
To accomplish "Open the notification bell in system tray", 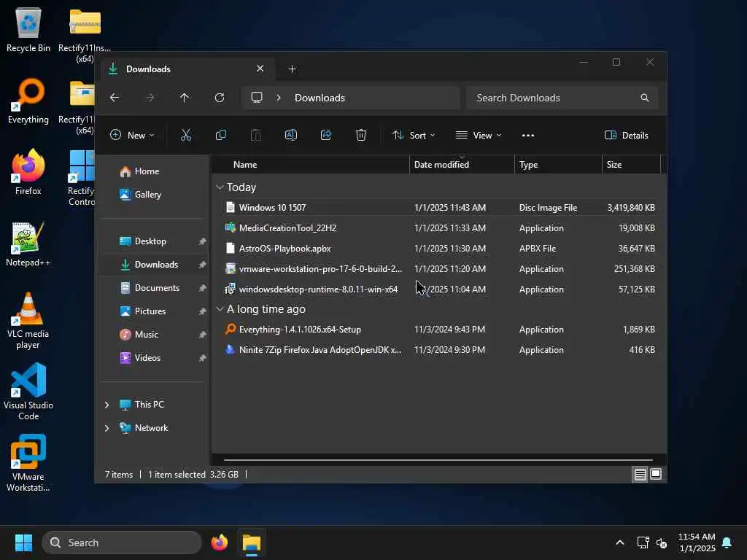I will [x=727, y=542].
